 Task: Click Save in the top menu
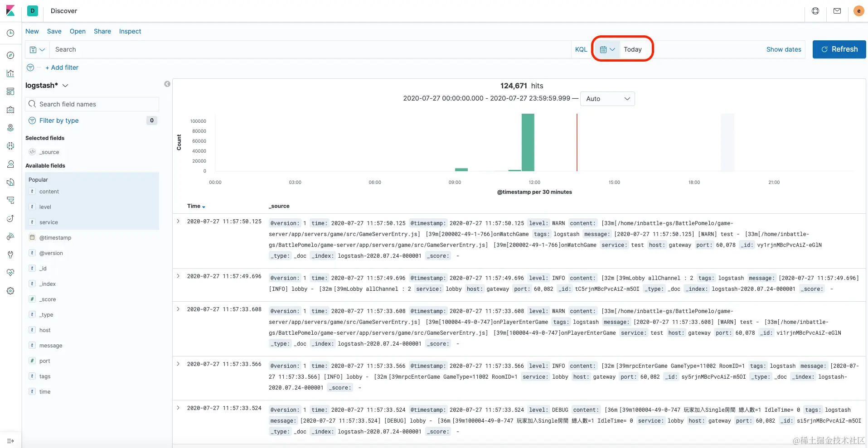(x=54, y=31)
